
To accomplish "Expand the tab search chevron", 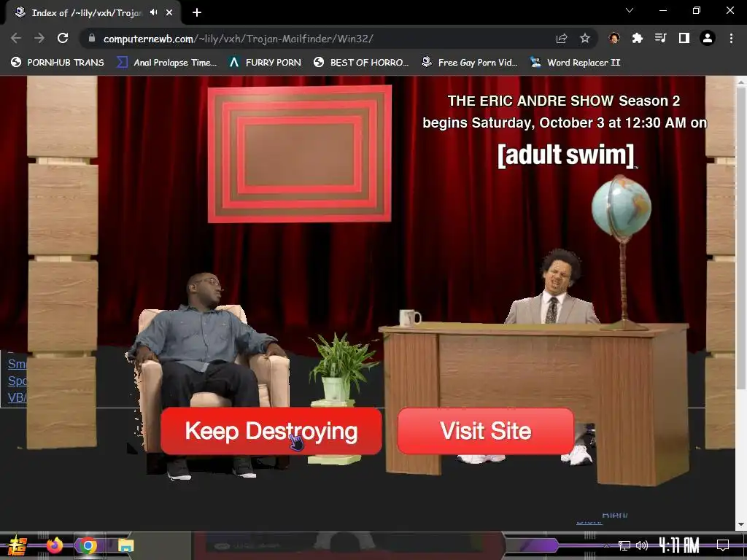I will pyautogui.click(x=630, y=10).
